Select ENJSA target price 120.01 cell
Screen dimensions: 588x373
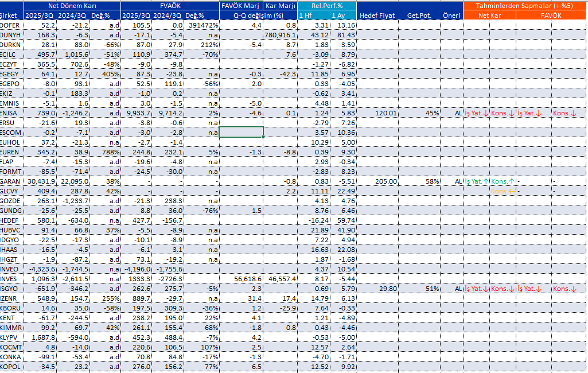tap(379, 113)
